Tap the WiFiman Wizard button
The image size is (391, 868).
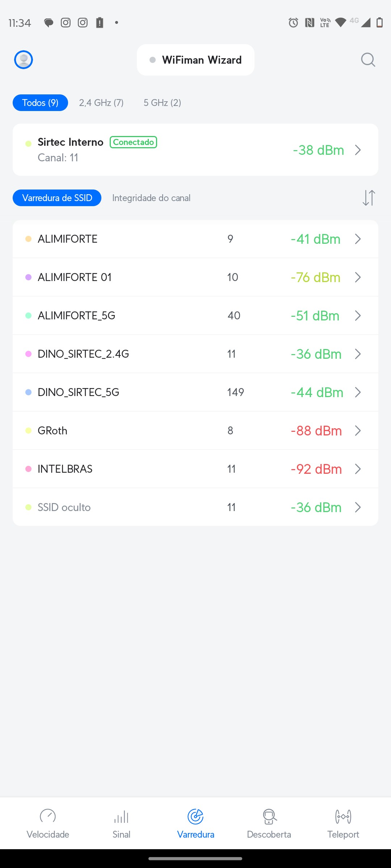195,60
